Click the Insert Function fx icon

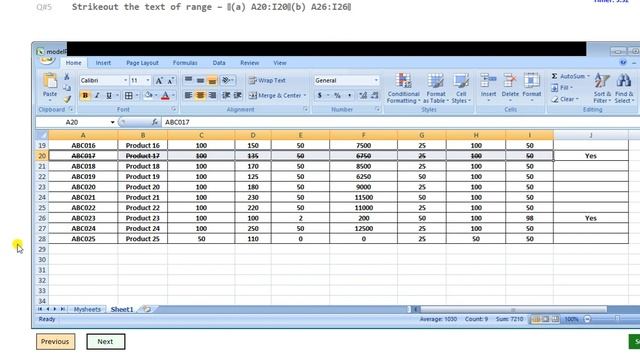[x=154, y=122]
